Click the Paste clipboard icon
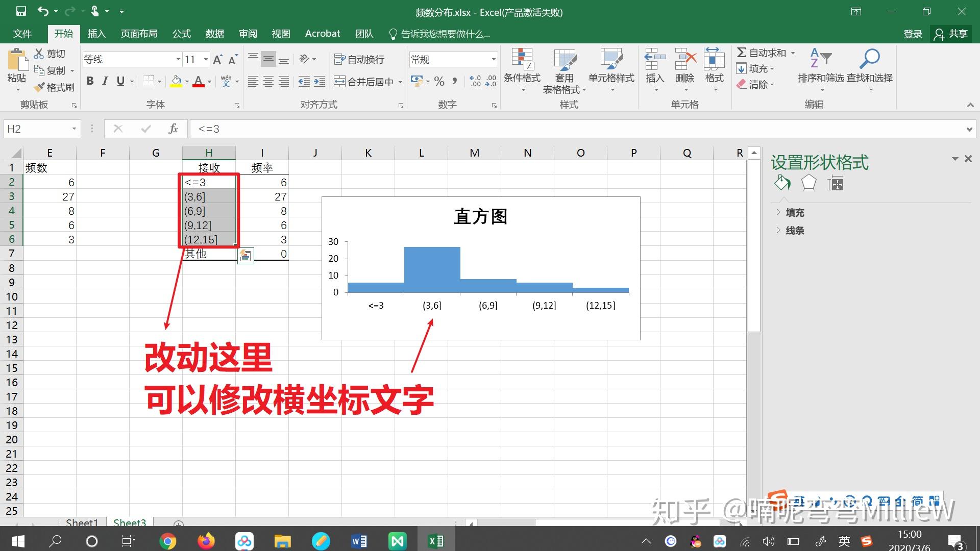 (17, 60)
